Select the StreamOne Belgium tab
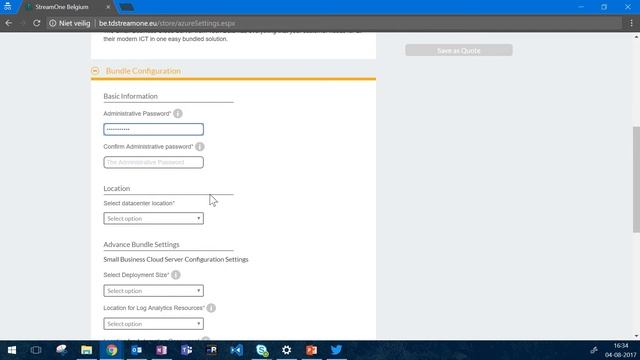This screenshot has width=640, height=360. [x=62, y=7]
